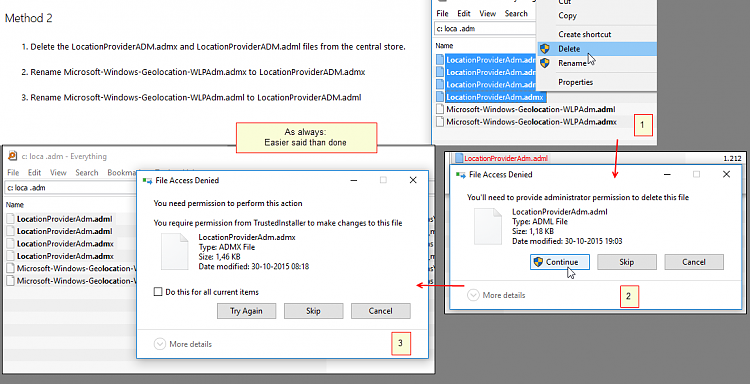Click title bar icon of TrustedInstaller File Access Denied dialog
This screenshot has width=750, height=384.
(147, 180)
